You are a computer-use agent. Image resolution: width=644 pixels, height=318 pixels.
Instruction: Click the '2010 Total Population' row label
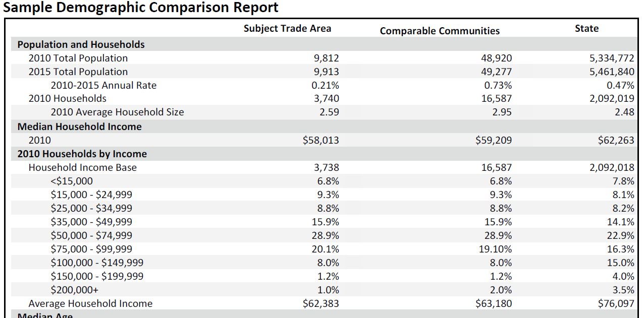78,58
